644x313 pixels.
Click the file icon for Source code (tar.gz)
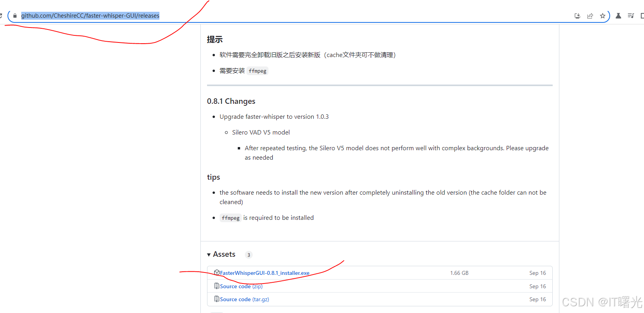point(217,299)
